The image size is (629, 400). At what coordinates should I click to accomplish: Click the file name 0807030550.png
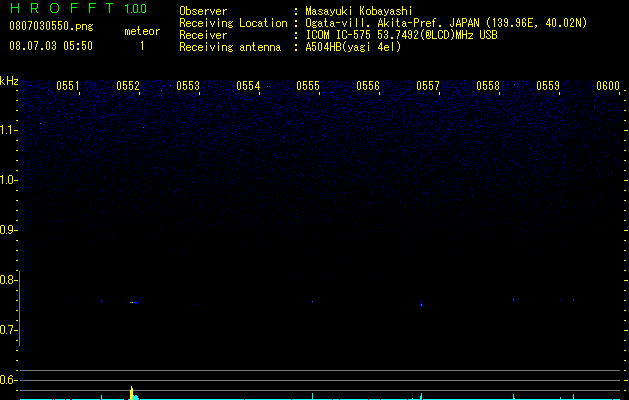pos(51,27)
